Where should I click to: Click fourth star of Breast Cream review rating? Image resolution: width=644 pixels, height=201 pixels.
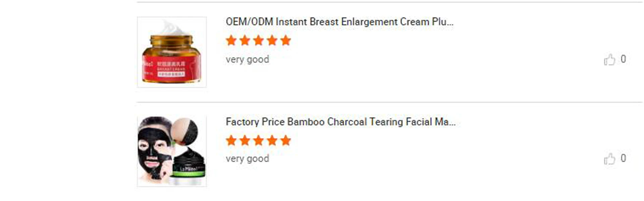coord(272,41)
